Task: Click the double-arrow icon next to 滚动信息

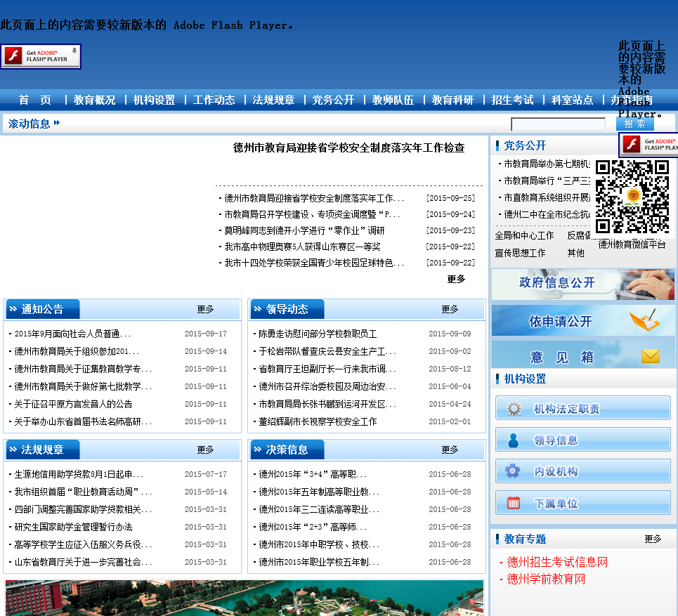Action: coord(57,123)
